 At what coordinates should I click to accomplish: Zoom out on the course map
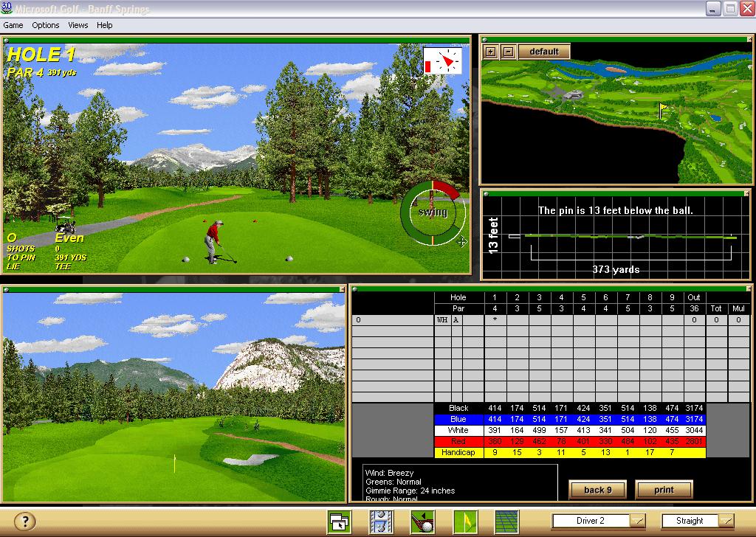point(508,52)
